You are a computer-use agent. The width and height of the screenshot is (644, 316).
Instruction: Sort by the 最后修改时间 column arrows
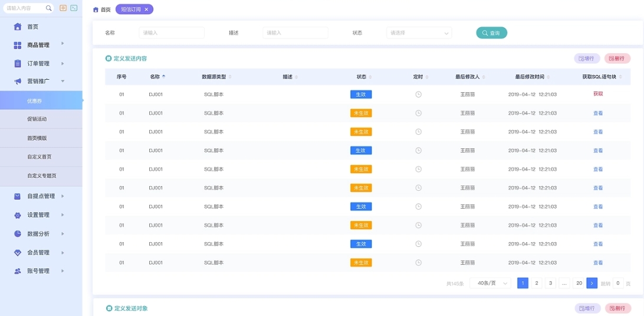548,77
